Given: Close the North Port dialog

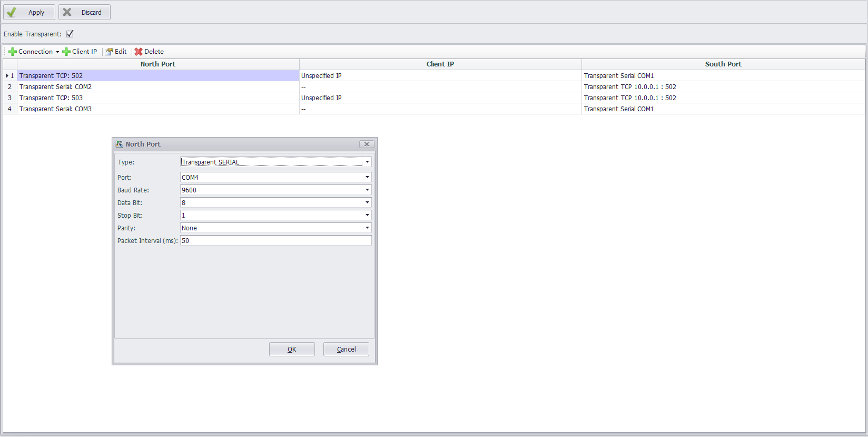Looking at the screenshot, I should 367,144.
